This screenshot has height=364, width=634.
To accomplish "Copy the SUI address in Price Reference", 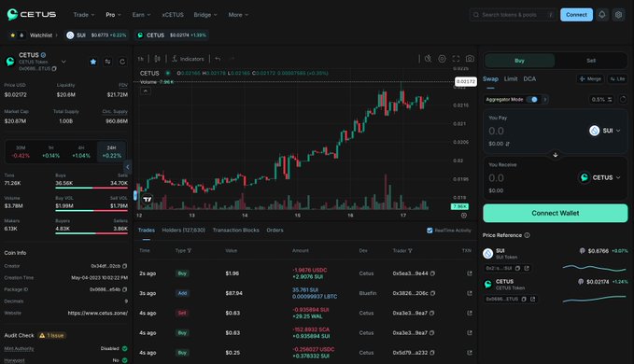I will point(517,268).
